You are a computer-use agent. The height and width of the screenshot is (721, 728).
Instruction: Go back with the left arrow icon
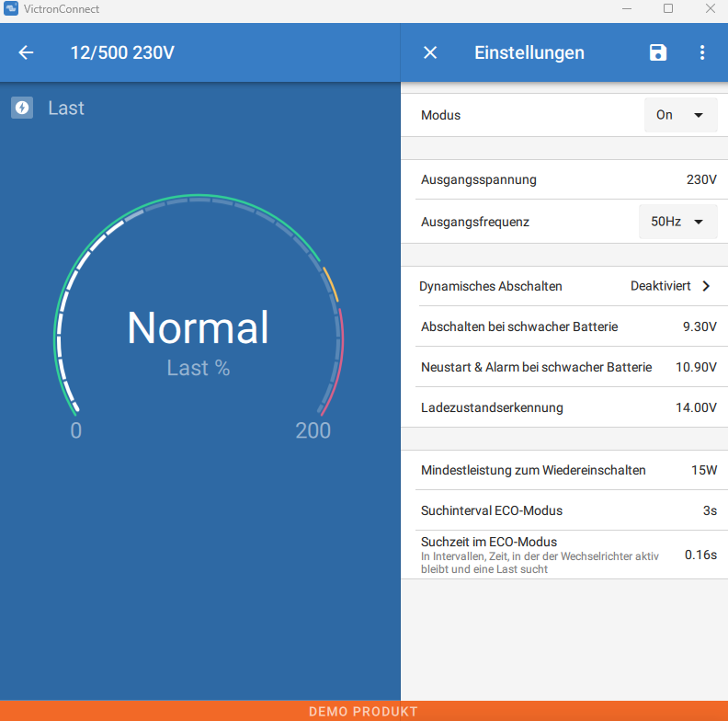[x=26, y=52]
